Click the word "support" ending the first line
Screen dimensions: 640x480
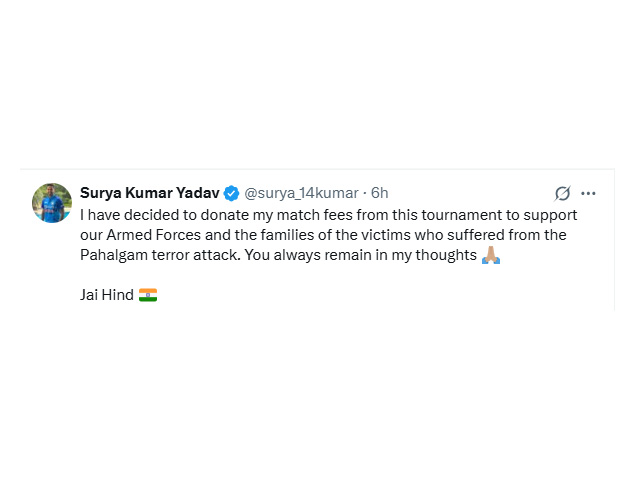(x=550, y=215)
